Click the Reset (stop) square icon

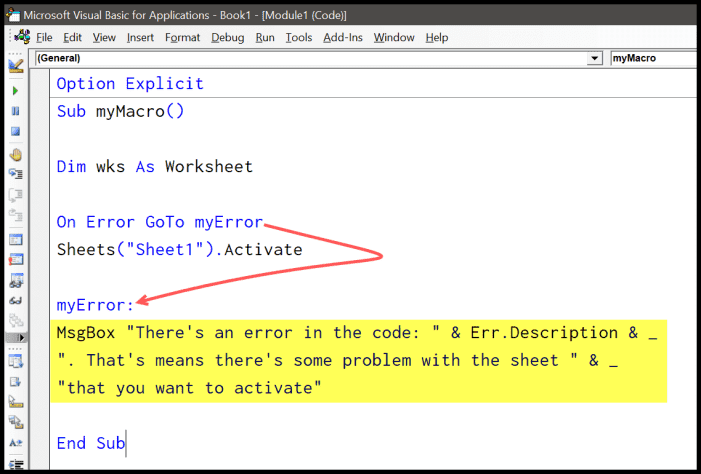[x=16, y=131]
